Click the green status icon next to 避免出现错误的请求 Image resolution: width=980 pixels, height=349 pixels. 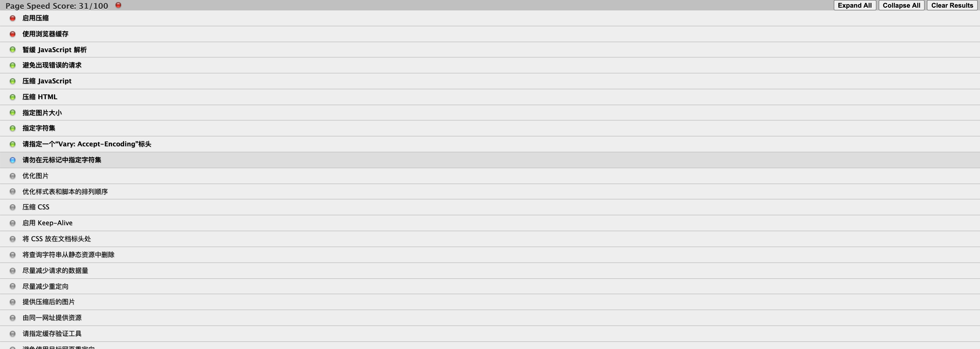pos(13,65)
